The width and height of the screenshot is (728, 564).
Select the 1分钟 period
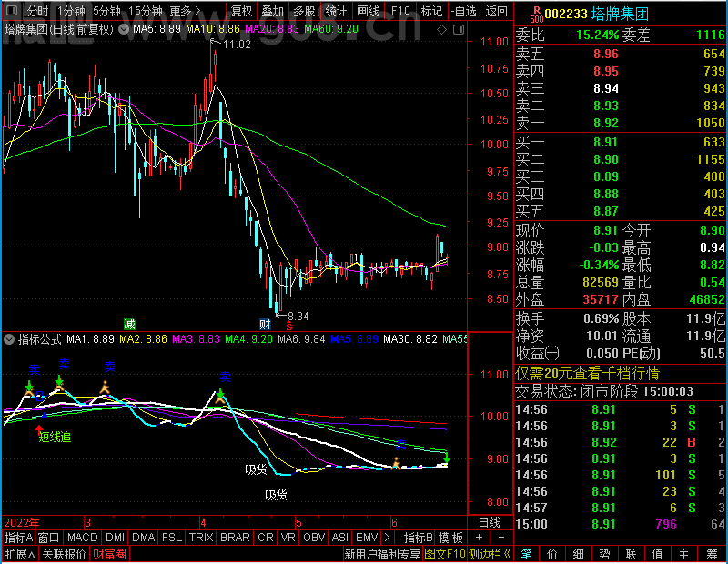[71, 11]
